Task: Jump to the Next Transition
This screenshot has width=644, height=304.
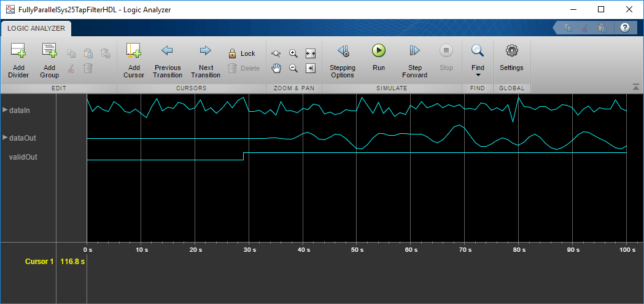Action: tap(206, 61)
